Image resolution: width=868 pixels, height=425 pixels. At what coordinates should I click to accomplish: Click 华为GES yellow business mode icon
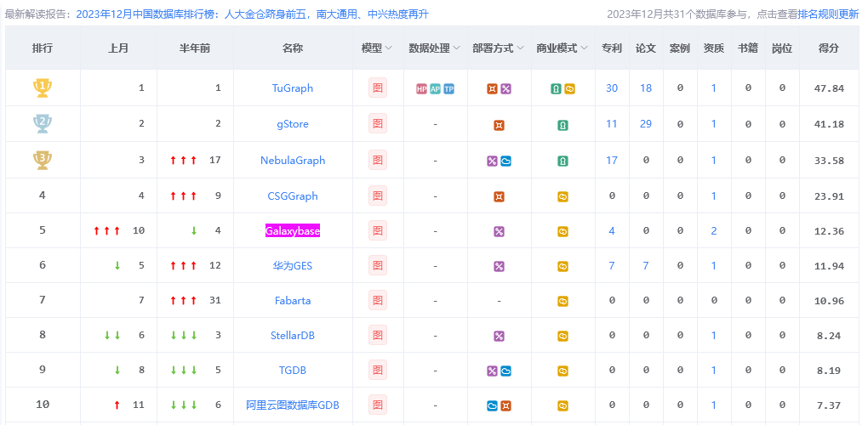(563, 266)
